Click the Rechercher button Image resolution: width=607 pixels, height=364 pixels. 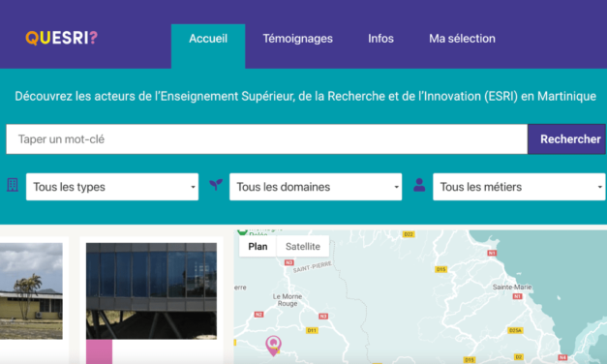566,139
